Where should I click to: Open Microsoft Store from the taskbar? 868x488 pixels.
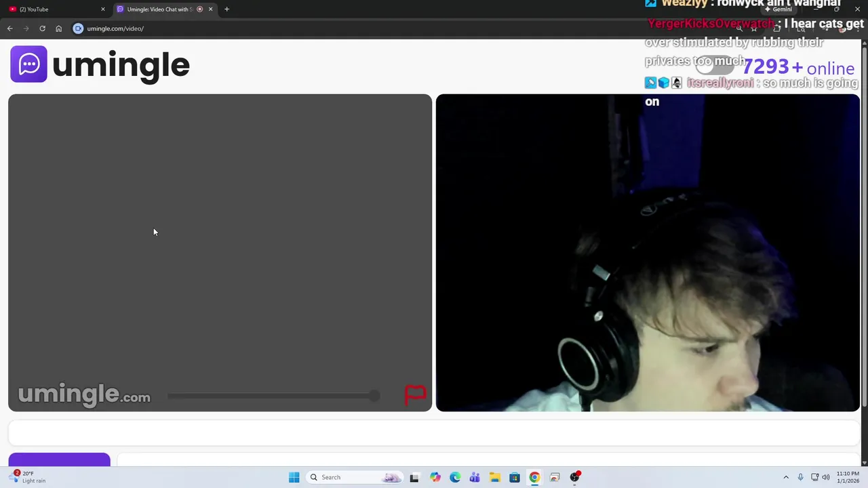pos(515,477)
